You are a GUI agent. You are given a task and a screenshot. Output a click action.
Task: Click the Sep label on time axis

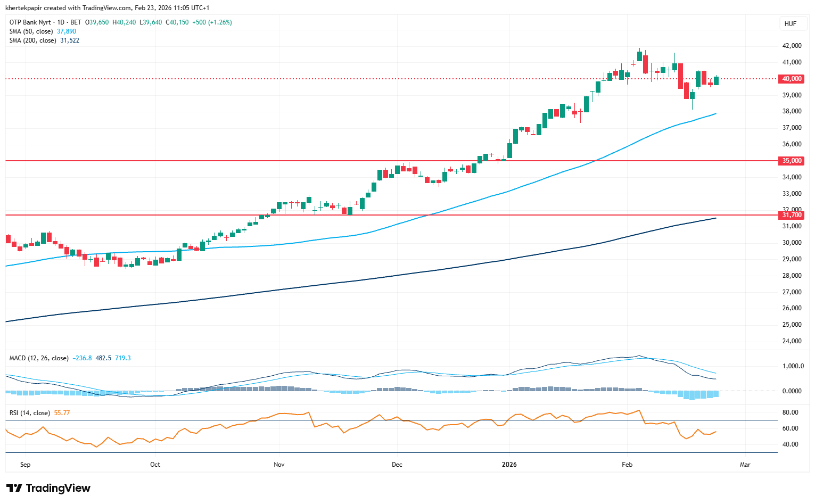coord(25,465)
